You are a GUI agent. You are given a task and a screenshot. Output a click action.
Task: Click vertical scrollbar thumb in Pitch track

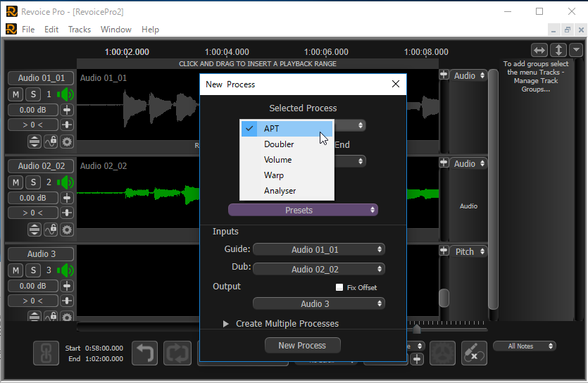(x=444, y=298)
